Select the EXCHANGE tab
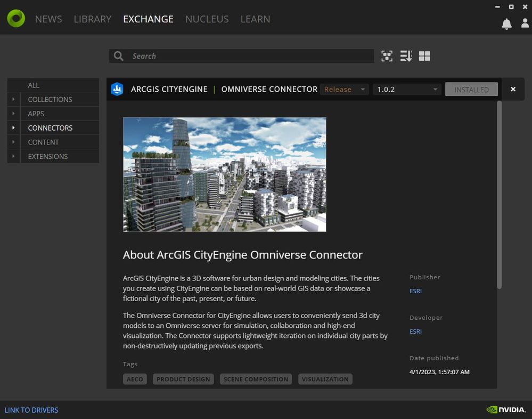 148,19
